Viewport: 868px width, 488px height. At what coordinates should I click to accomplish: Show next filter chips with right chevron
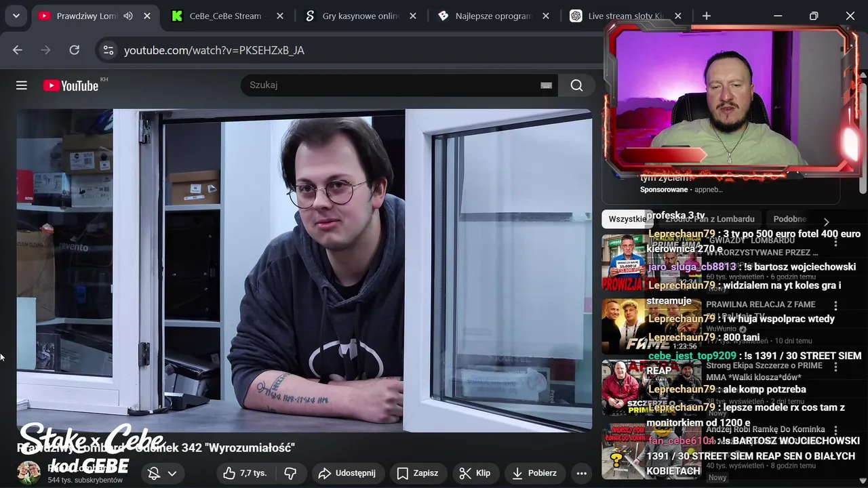pos(826,222)
